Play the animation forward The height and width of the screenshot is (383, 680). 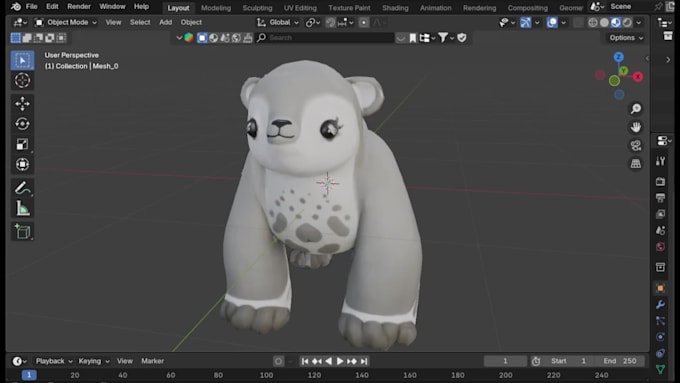[340, 361]
